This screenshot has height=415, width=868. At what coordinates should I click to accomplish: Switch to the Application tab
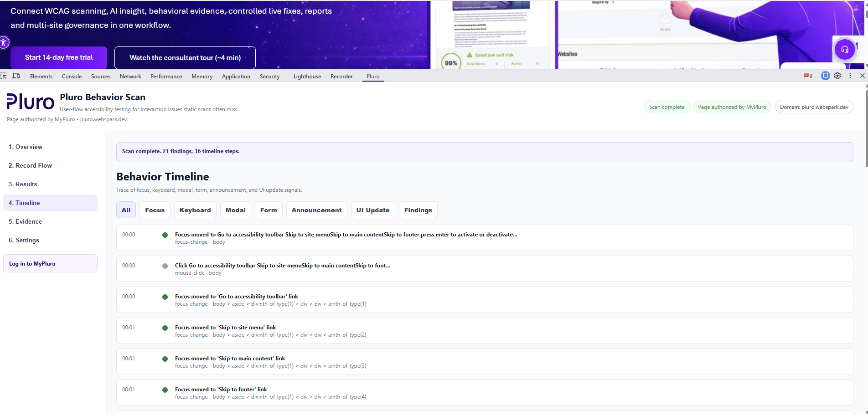[x=236, y=77]
